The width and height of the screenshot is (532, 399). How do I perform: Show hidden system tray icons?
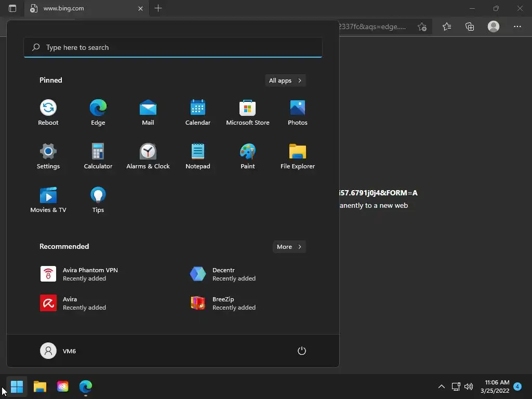[442, 386]
